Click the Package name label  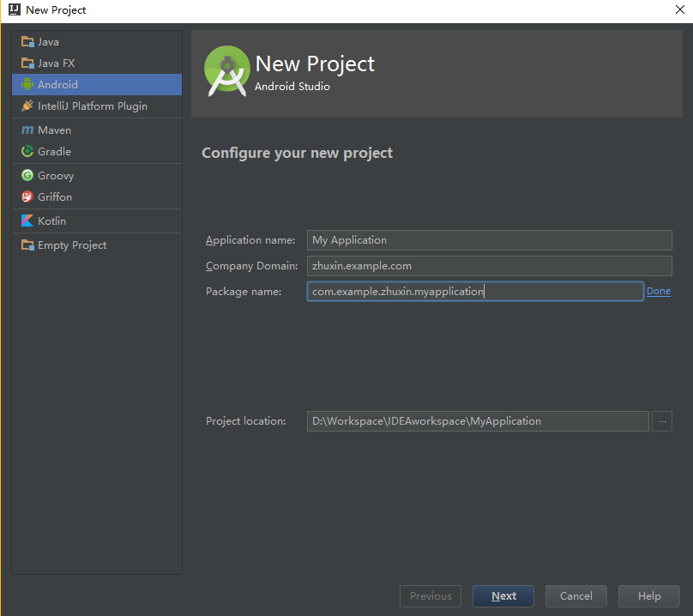point(244,292)
